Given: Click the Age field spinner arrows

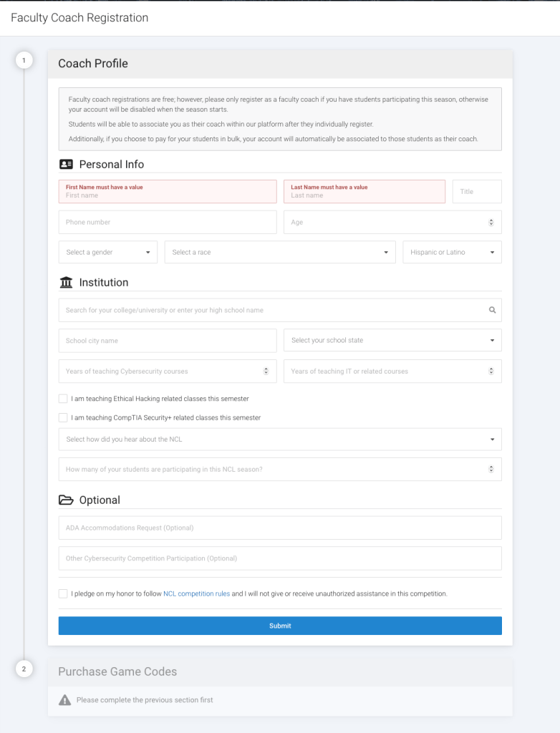Looking at the screenshot, I should [491, 223].
